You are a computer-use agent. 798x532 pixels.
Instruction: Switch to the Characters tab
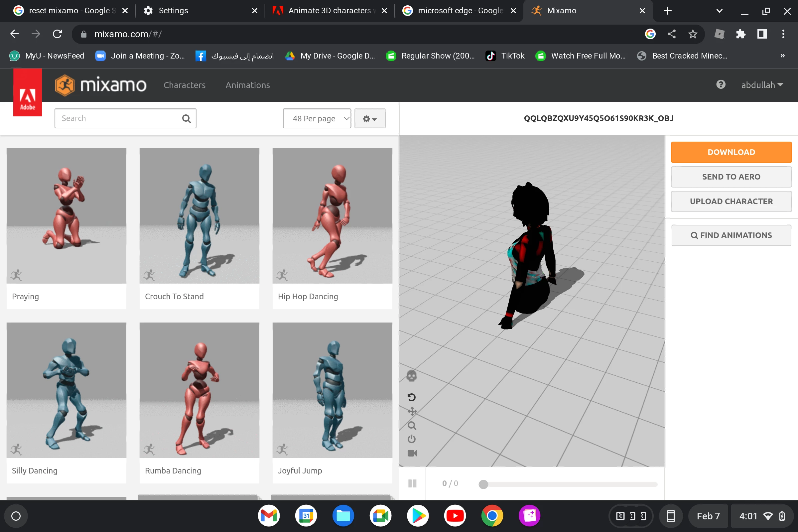(184, 85)
